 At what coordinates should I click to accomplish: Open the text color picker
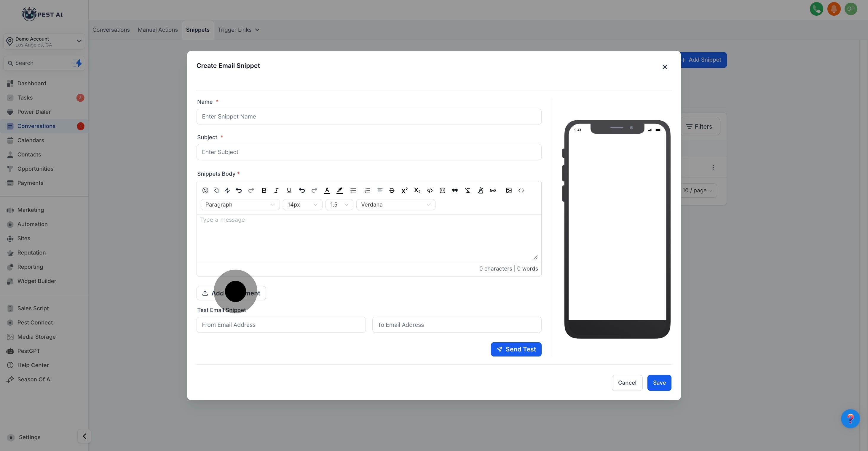coord(326,190)
